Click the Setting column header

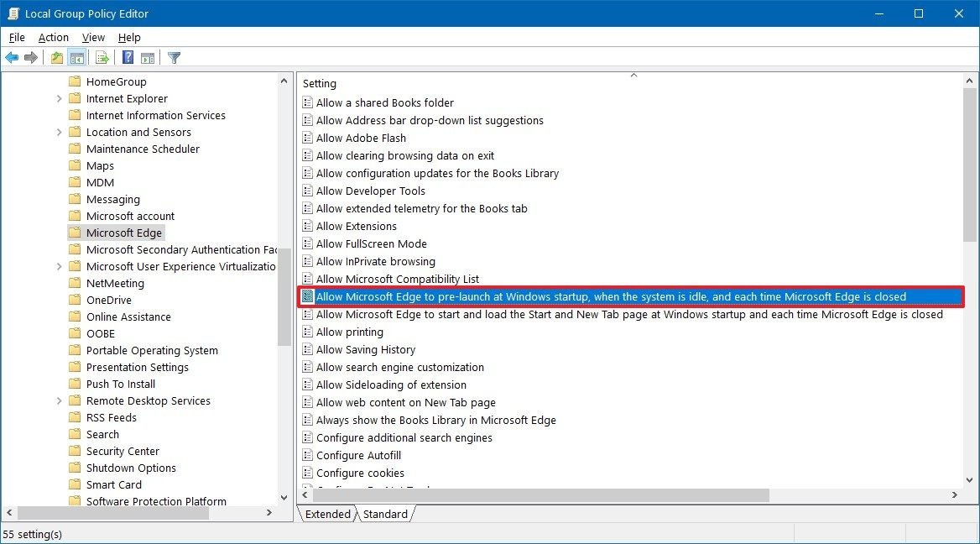click(320, 84)
